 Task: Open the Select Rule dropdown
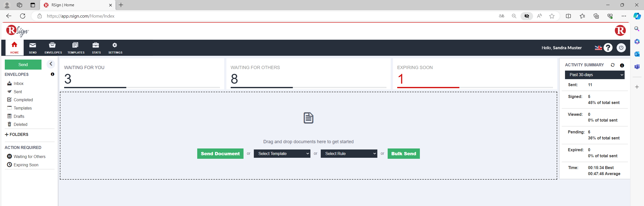tap(349, 153)
